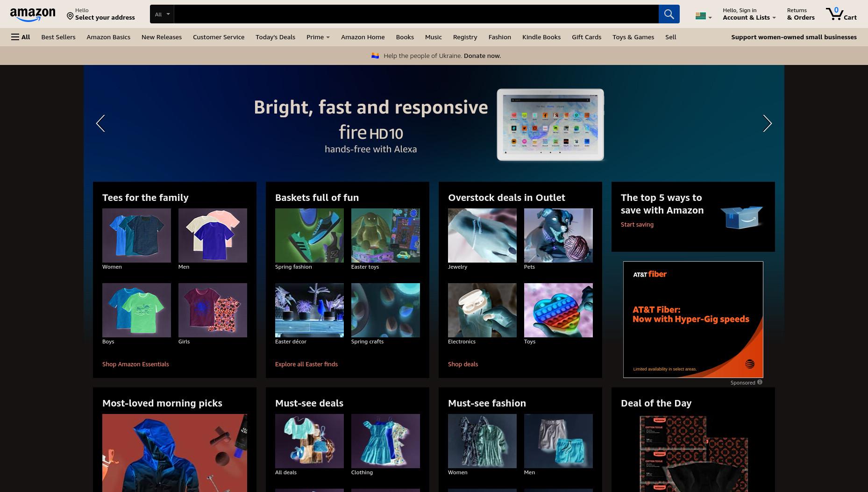Go to Amazon Home section
This screenshot has width=868, height=492.
(x=363, y=37)
